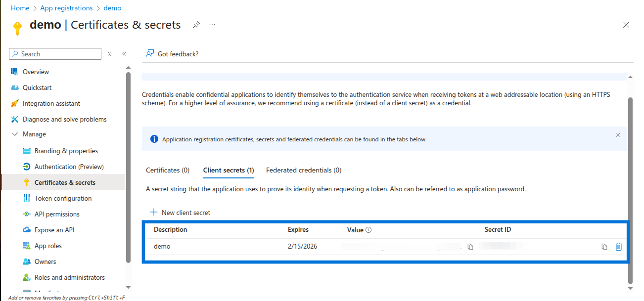Click the blue info icon in banner

point(154,139)
